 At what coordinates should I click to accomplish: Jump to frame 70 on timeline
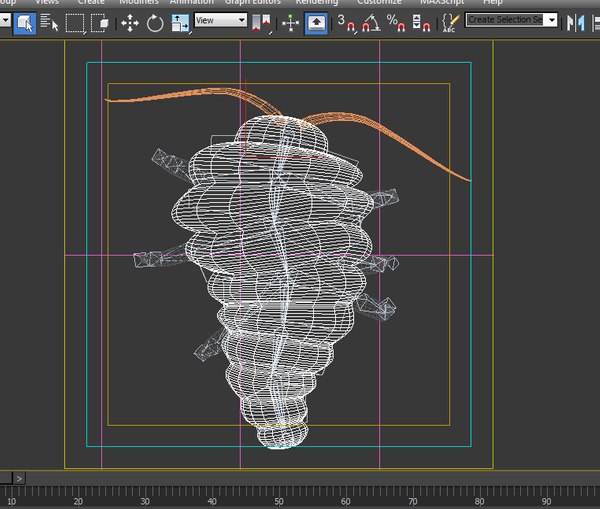(x=412, y=501)
